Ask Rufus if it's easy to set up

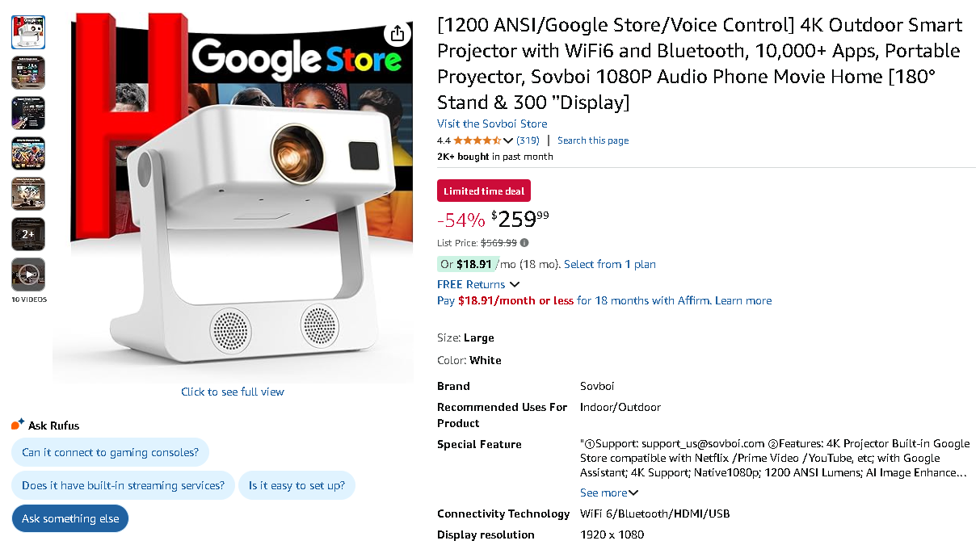(297, 485)
